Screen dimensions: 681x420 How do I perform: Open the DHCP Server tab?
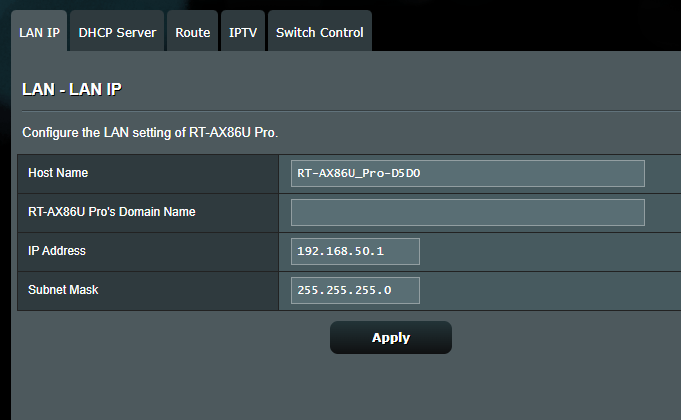pos(117,31)
